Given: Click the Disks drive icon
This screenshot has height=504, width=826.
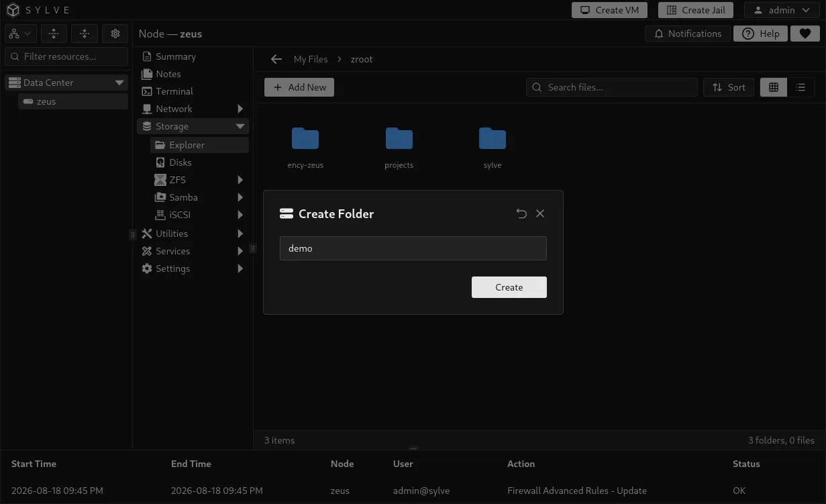Looking at the screenshot, I should click(160, 162).
